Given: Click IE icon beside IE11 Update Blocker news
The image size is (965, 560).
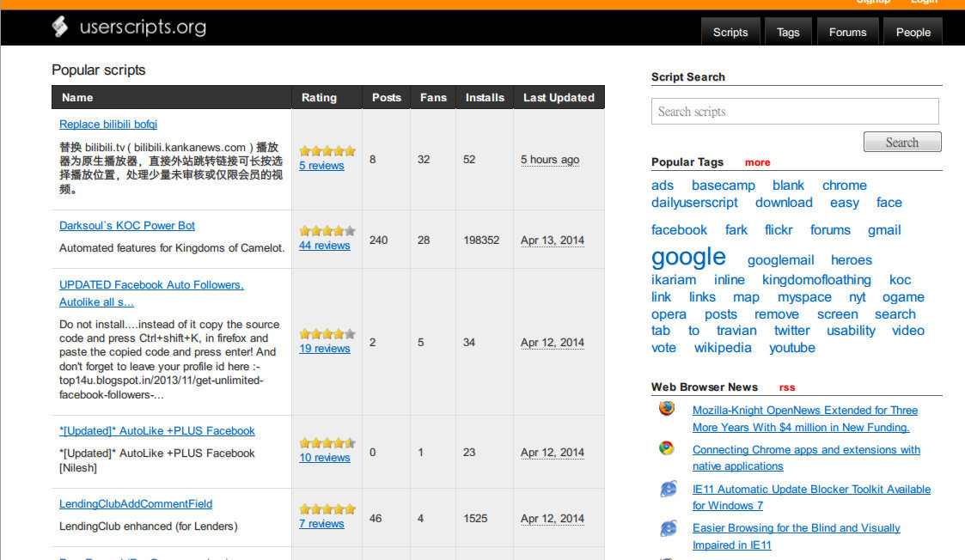Looking at the screenshot, I should pos(668,489).
